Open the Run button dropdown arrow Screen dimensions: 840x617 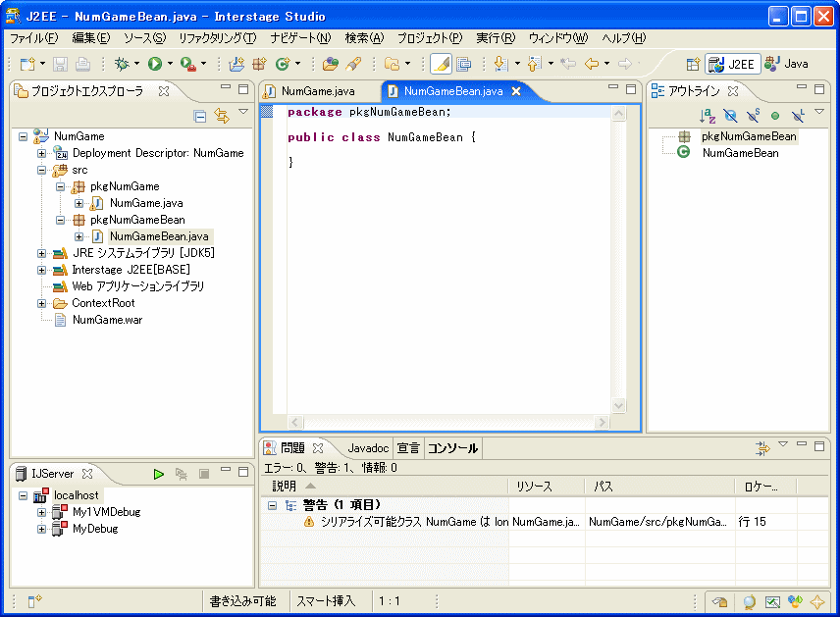click(x=170, y=65)
